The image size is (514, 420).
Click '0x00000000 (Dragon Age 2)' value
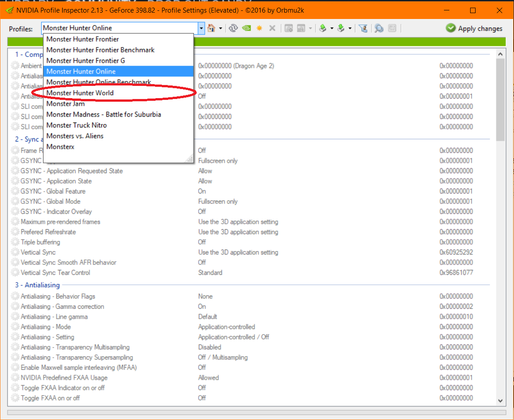coord(236,66)
